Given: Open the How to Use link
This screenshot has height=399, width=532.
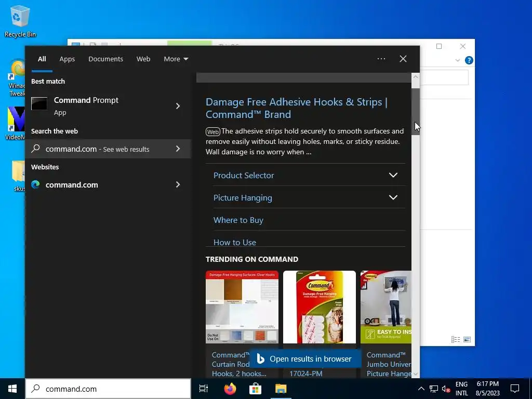Looking at the screenshot, I should point(235,242).
